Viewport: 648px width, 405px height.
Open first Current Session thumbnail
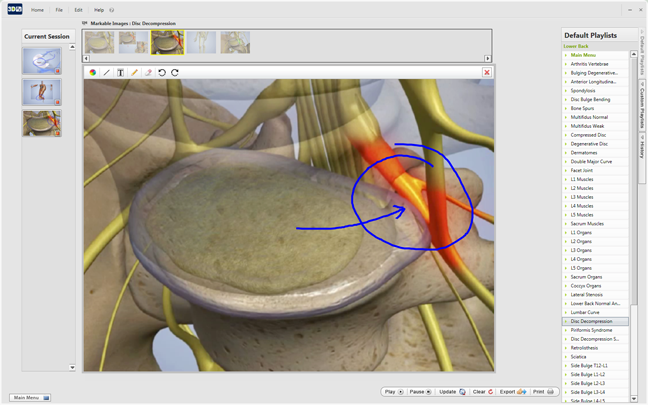42,61
